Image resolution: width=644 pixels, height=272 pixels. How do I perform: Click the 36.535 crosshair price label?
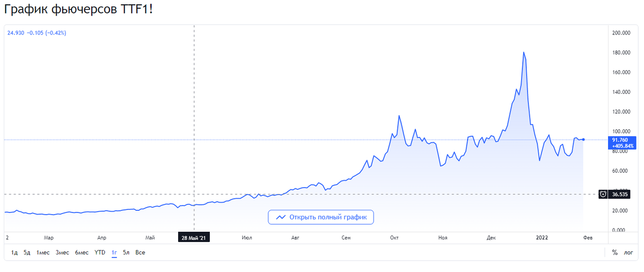[x=619, y=194]
